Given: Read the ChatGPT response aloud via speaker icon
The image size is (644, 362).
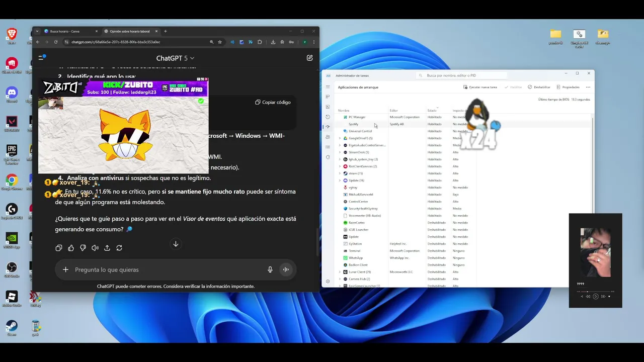Looking at the screenshot, I should pyautogui.click(x=95, y=248).
